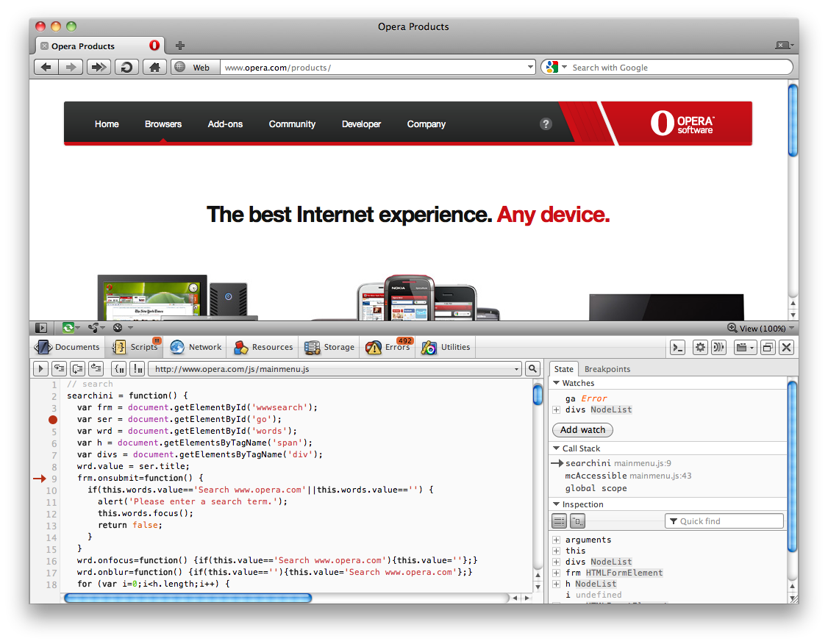Click the Continue script execution button
The height and width of the screenshot is (644, 828).
coord(41,369)
